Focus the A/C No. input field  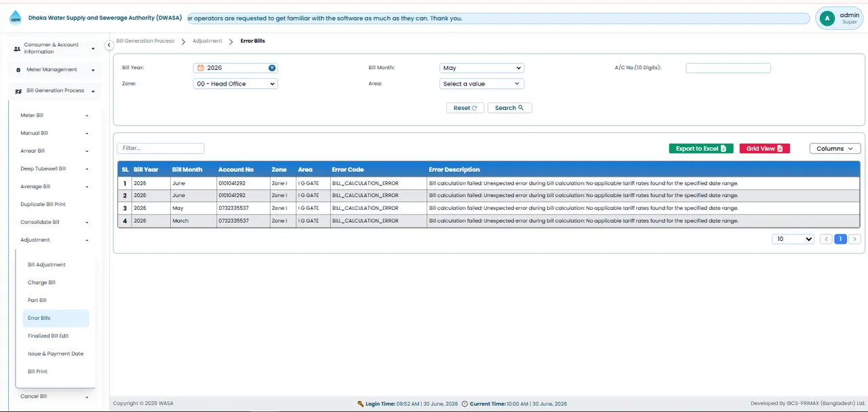click(x=728, y=68)
